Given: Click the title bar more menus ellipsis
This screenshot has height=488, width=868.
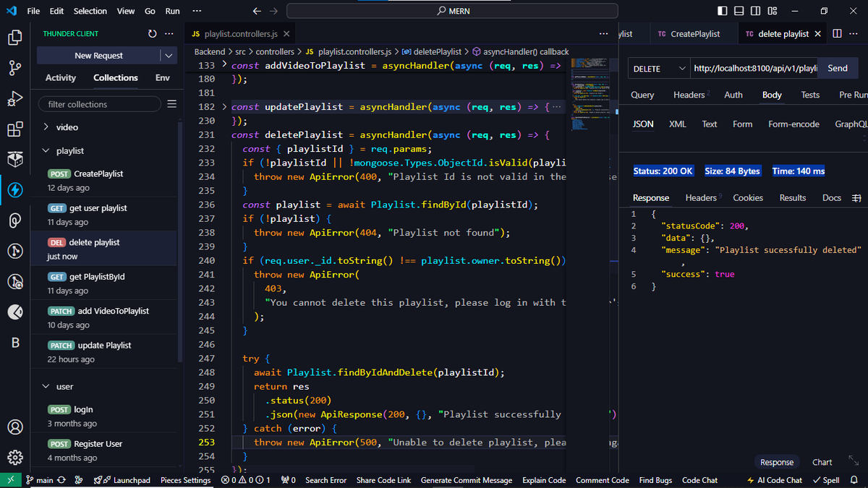Looking at the screenshot, I should pyautogui.click(x=197, y=11).
